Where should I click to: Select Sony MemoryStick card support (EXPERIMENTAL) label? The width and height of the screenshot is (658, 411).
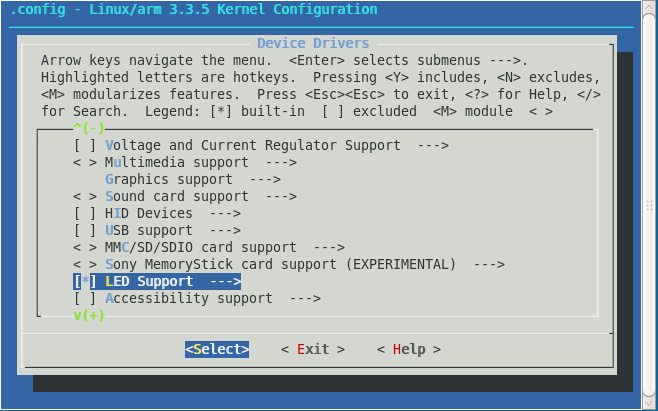click(280, 264)
